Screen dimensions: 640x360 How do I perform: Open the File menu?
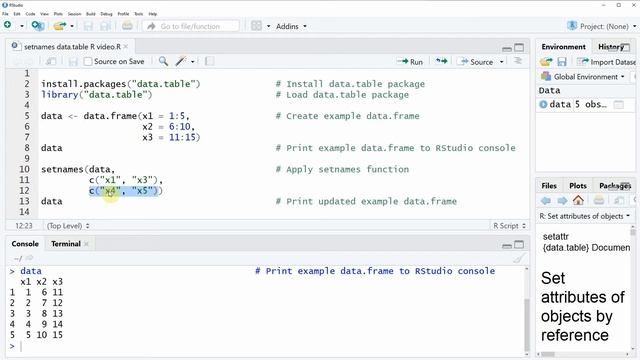coord(5,14)
